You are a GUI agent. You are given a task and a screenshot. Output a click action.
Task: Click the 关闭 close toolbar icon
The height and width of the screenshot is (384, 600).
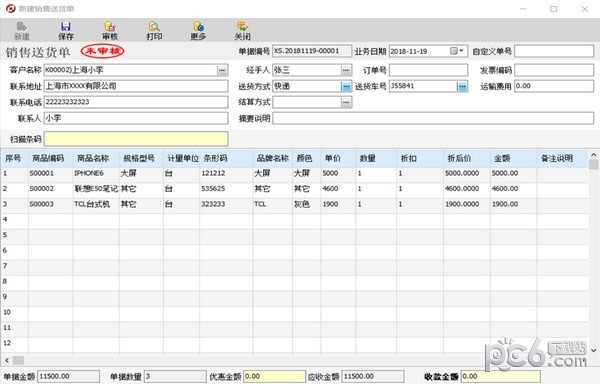tap(243, 31)
